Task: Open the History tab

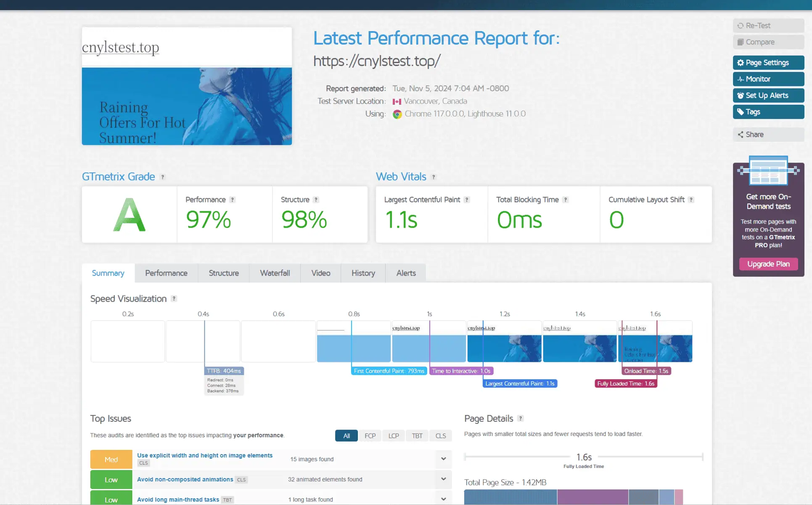Action: (x=363, y=273)
